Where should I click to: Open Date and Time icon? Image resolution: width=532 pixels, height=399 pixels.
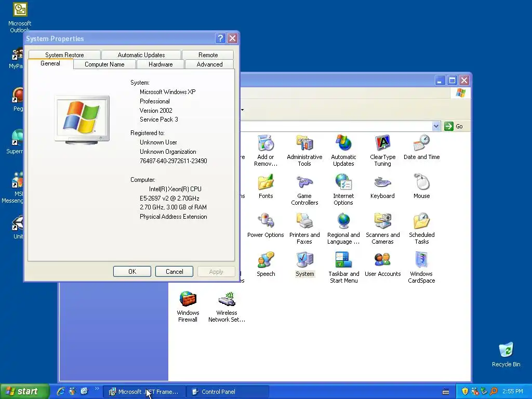point(421,148)
